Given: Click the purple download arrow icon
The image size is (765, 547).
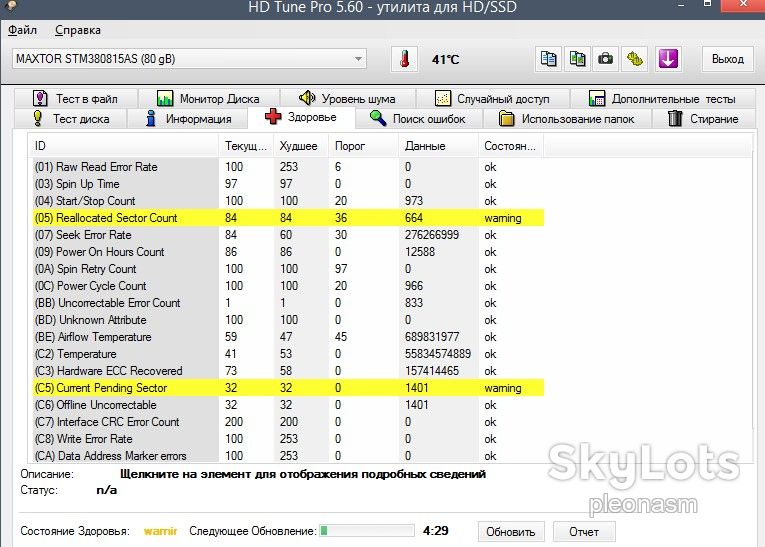Looking at the screenshot, I should (x=668, y=59).
